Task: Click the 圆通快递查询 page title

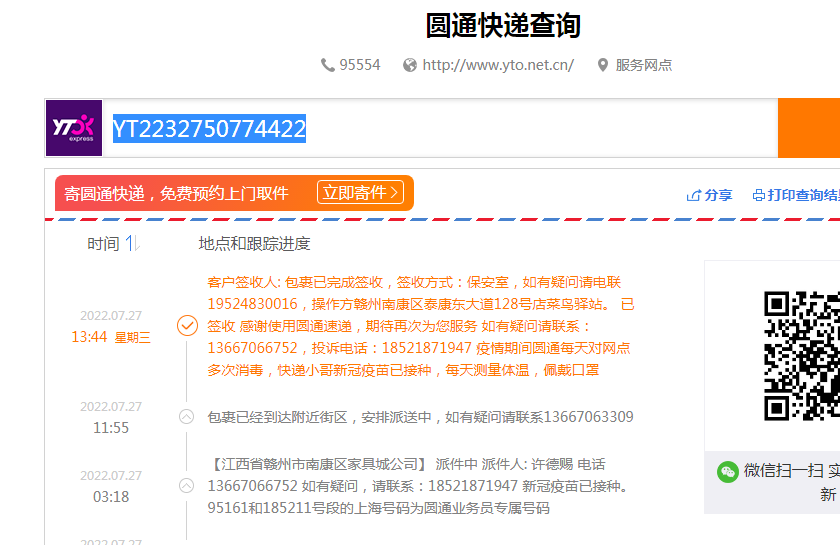Action: click(x=503, y=25)
